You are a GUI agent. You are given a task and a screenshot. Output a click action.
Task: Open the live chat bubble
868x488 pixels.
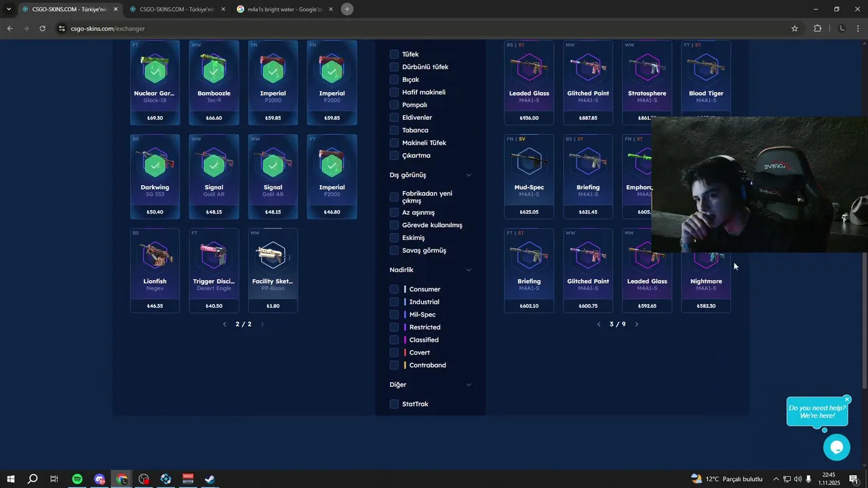click(837, 447)
